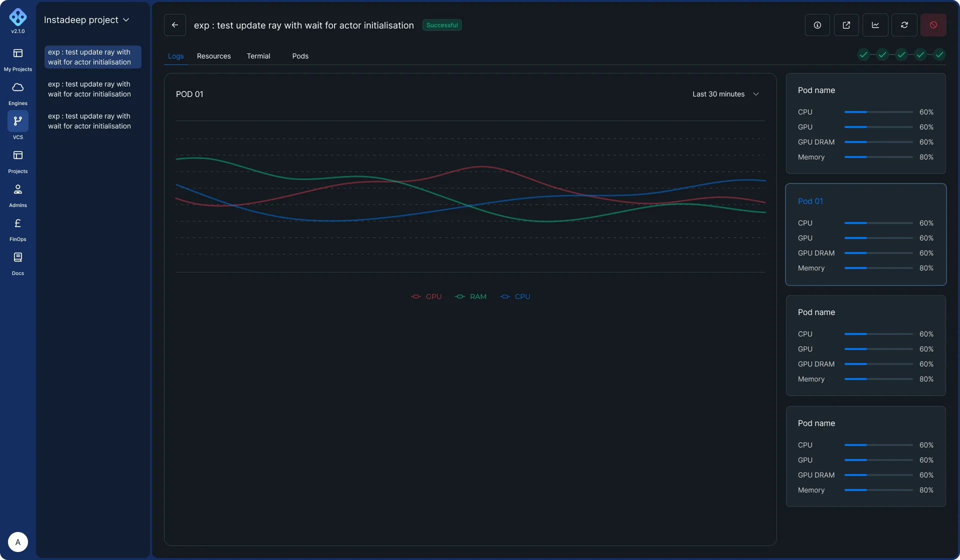
Task: Toggle CPU series in chart legend
Action: (515, 296)
